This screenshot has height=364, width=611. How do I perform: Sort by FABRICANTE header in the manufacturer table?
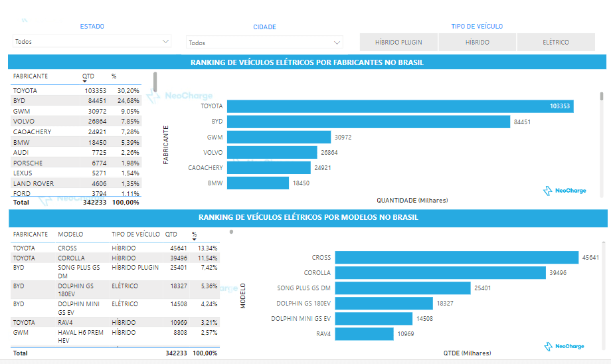[x=31, y=76]
